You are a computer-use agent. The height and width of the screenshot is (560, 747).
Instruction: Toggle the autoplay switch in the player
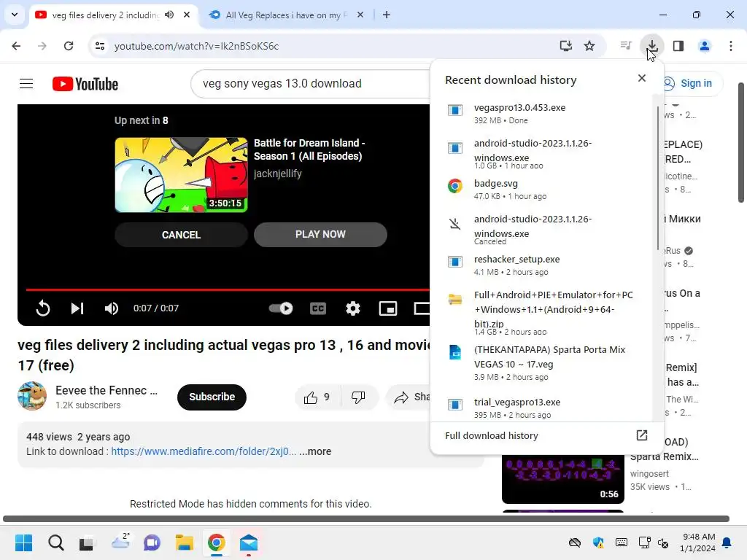281,308
